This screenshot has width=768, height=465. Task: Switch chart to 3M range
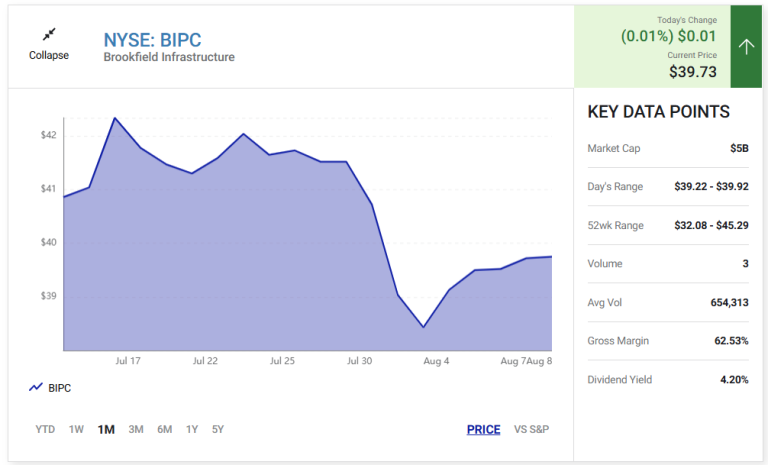click(x=136, y=429)
